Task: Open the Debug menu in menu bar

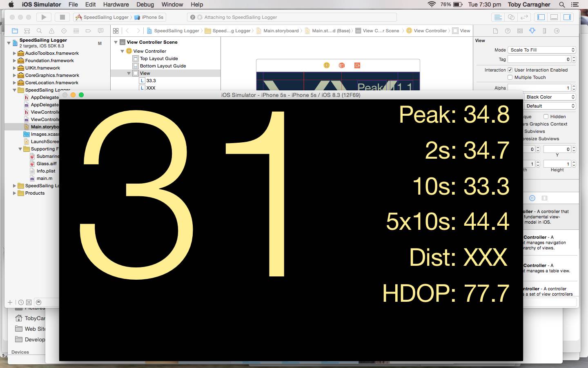Action: (145, 4)
